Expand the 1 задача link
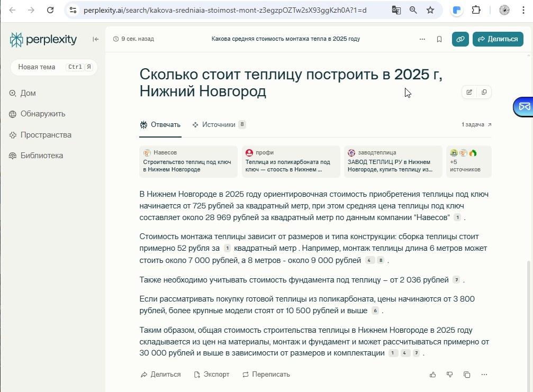The image size is (533, 392). point(476,125)
